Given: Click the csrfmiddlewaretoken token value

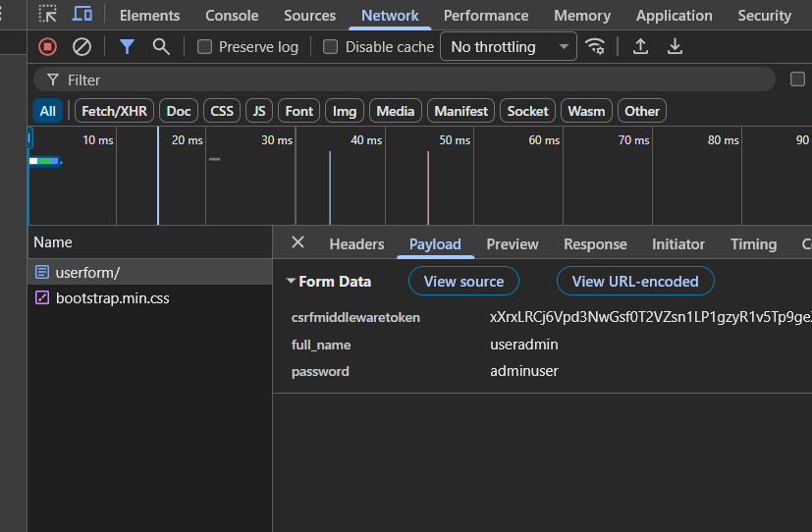Looking at the screenshot, I should [650, 317].
